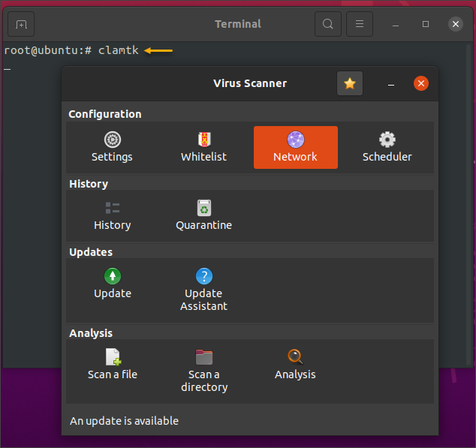
Task: Select Scan a file
Action: click(113, 365)
